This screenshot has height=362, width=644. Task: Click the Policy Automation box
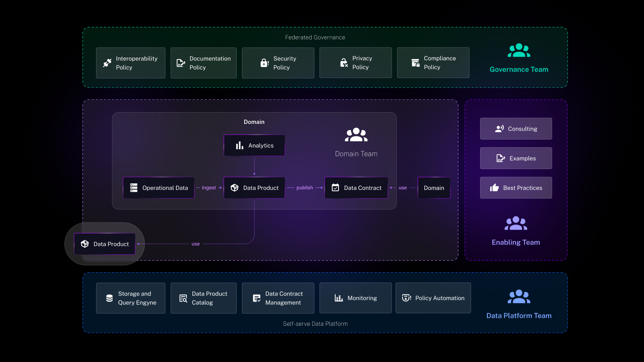pos(433,298)
